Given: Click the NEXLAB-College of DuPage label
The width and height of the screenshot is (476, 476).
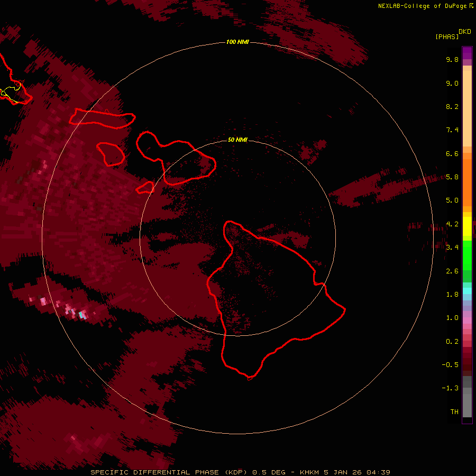Looking at the screenshot, I should 422,6.
